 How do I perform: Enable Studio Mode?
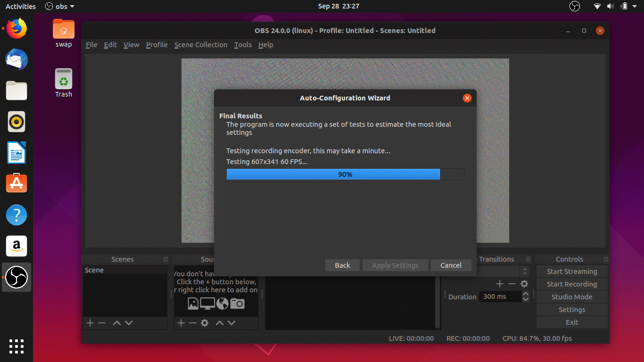572,297
